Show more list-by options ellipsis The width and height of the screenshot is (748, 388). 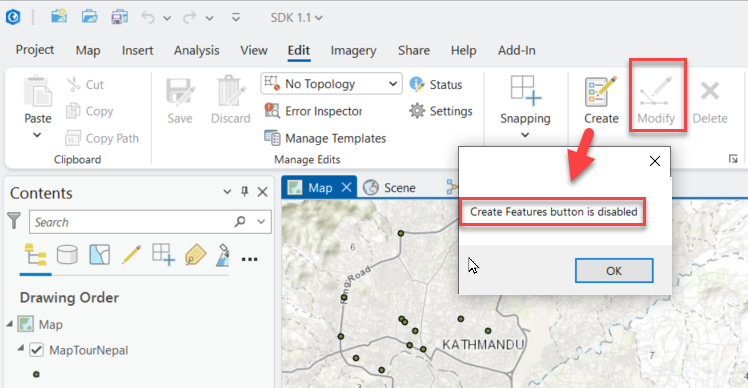[x=249, y=259]
